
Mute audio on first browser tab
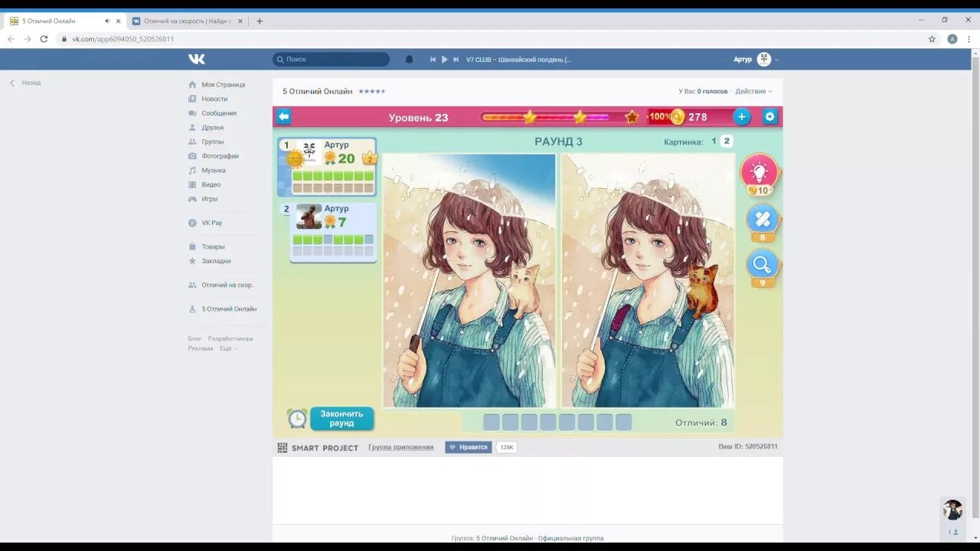pyautogui.click(x=106, y=21)
